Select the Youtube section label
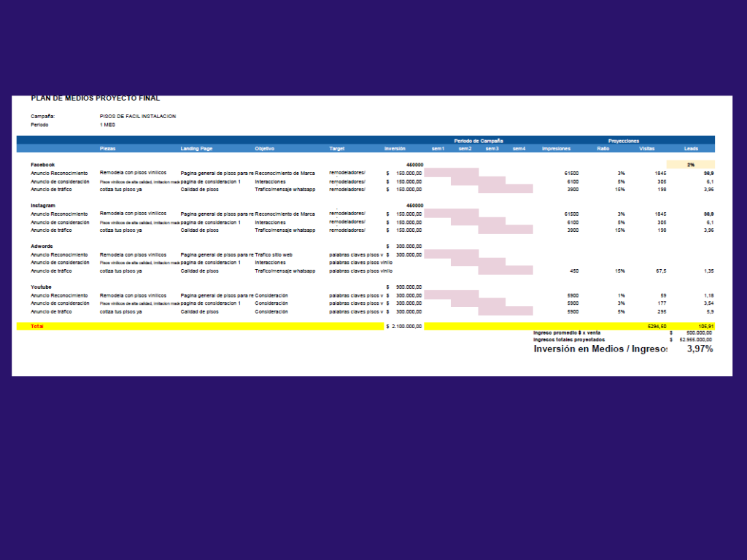This screenshot has width=747, height=560. (41, 287)
